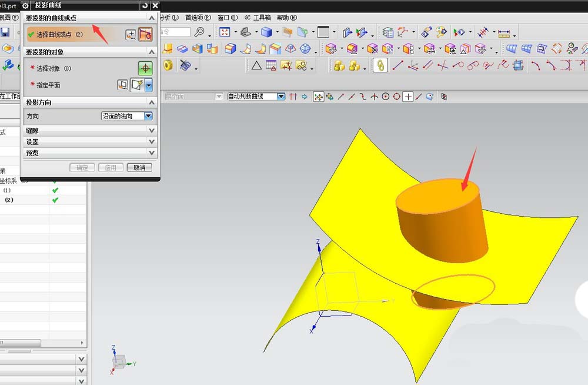Click the 确定 button
The image size is (588, 385).
click(82, 168)
